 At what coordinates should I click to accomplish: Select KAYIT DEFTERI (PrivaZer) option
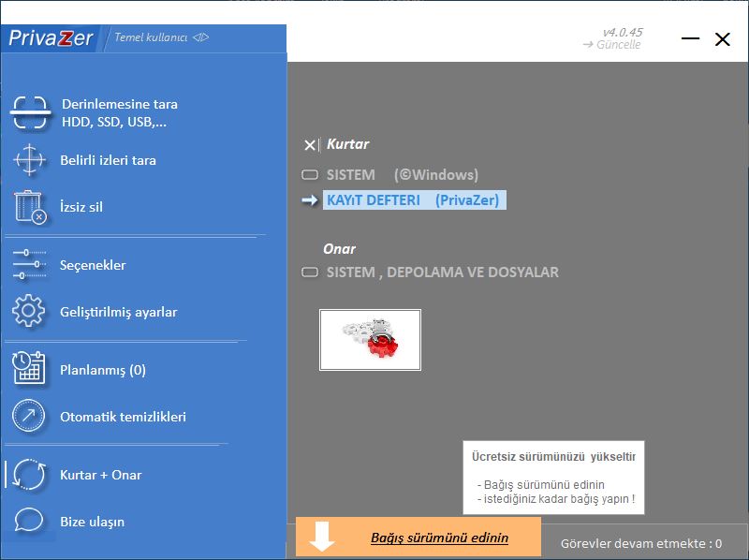414,200
